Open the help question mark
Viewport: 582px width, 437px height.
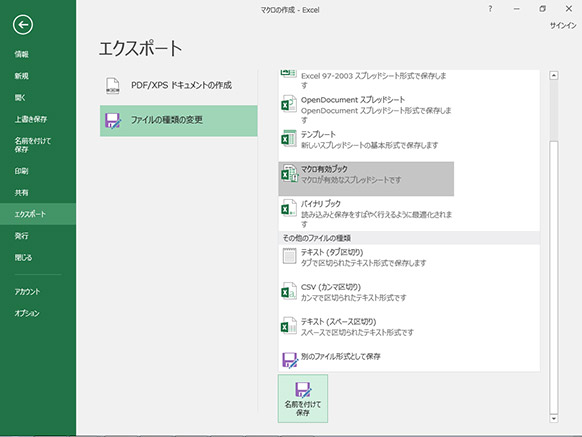(490, 9)
